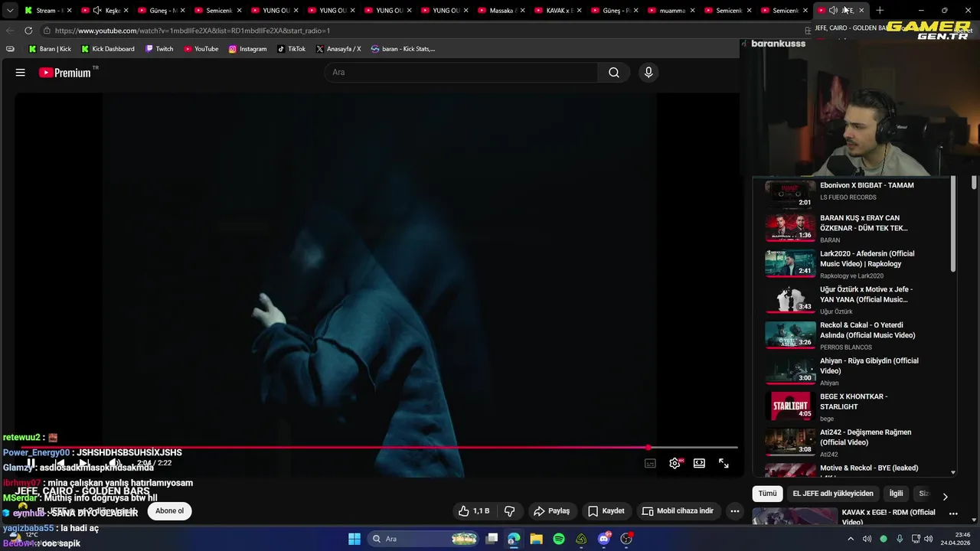Select the Tümü filter chip
This screenshot has width=980, height=551.
pos(767,494)
